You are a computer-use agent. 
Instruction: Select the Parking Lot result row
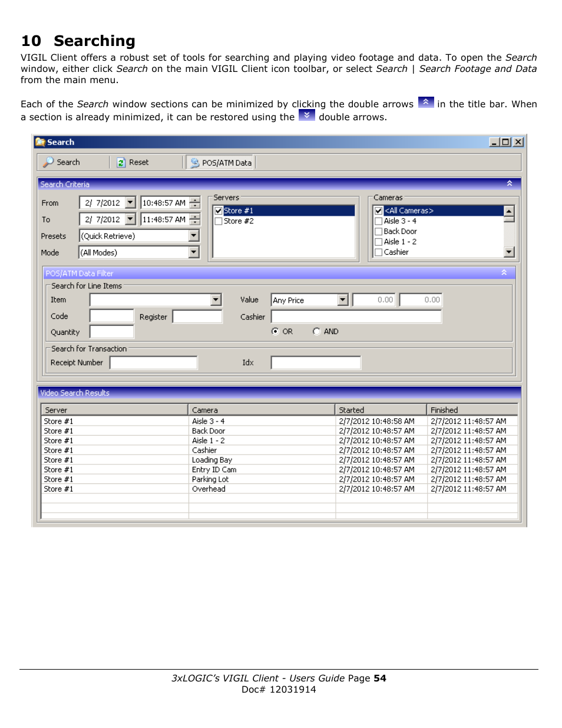(280, 479)
